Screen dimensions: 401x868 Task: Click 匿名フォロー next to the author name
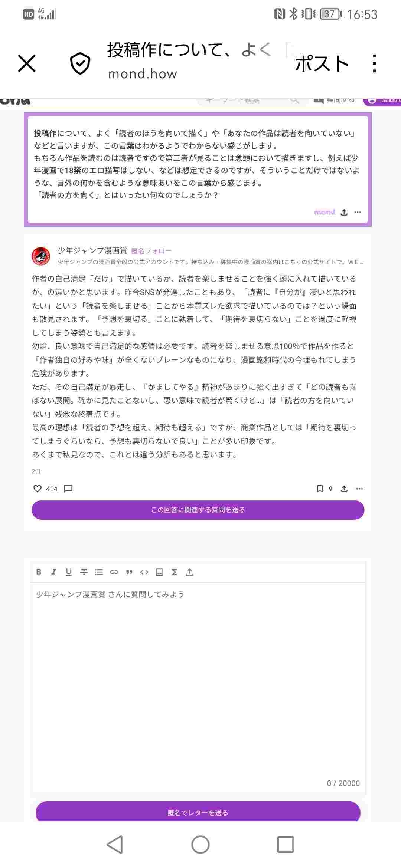(x=151, y=251)
